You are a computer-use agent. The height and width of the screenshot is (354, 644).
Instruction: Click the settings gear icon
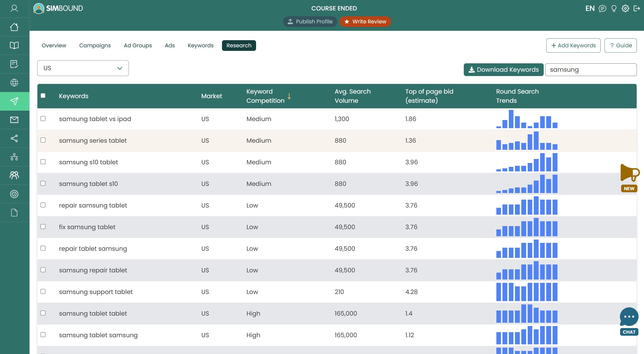[x=625, y=8]
